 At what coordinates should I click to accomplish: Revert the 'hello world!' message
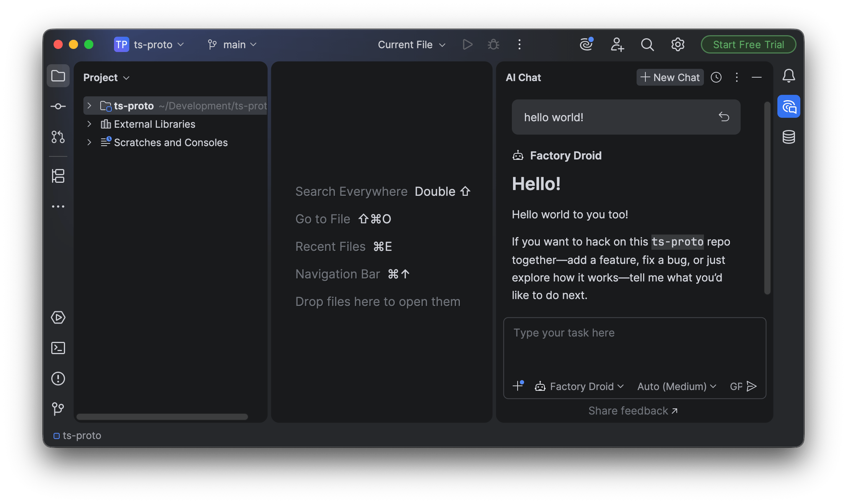tap(724, 117)
